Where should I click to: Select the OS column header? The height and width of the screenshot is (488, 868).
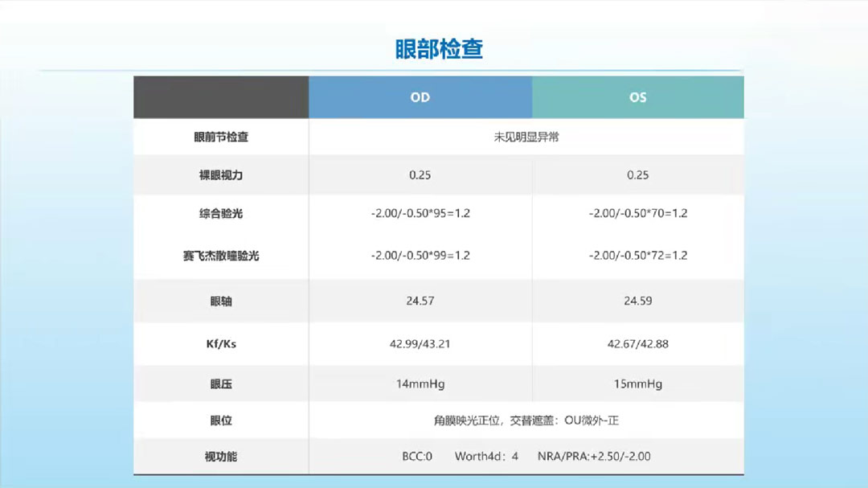(x=637, y=97)
